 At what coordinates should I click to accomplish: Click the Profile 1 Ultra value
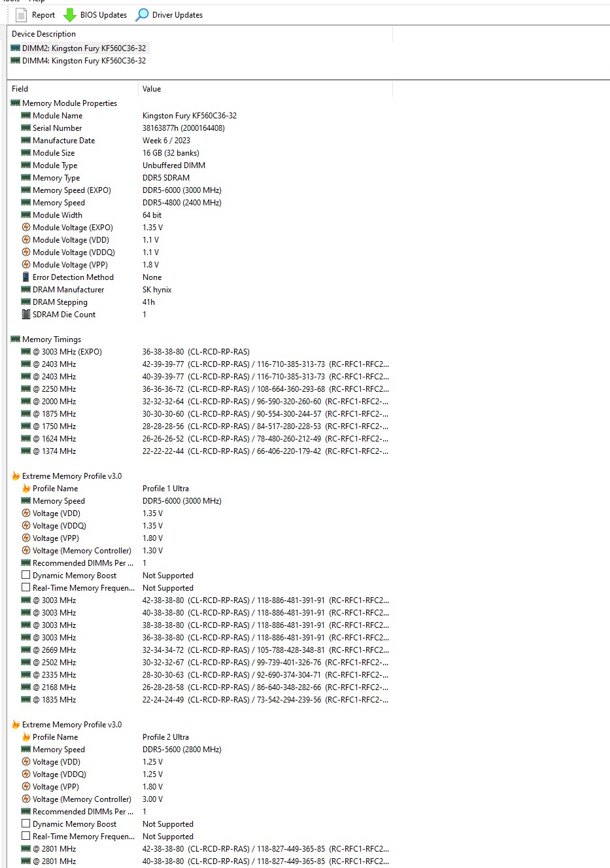pyautogui.click(x=166, y=489)
